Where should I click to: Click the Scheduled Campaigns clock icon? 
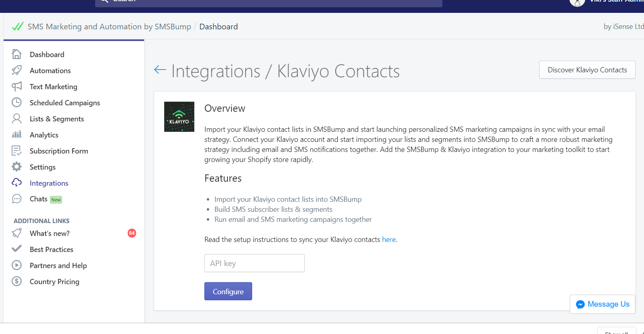click(16, 102)
